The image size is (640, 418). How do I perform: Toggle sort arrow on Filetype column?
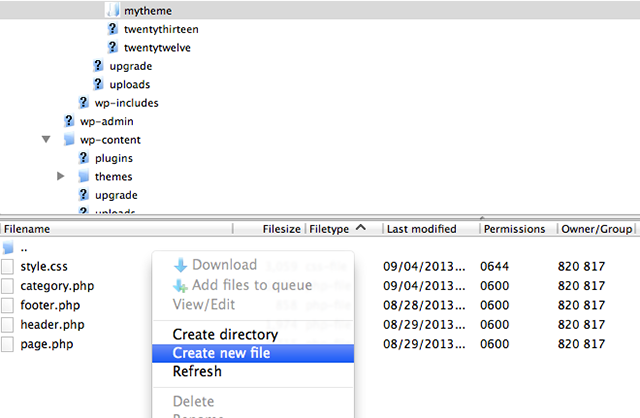361,228
